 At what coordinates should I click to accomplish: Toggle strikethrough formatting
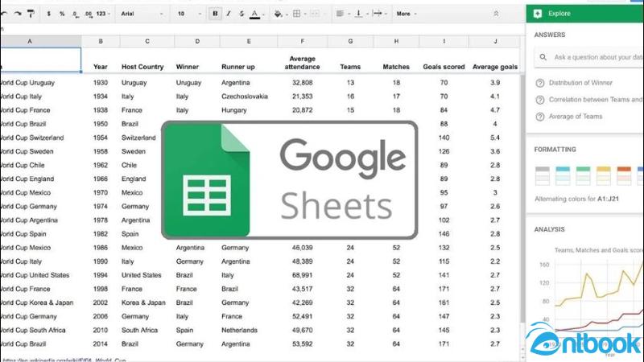click(x=242, y=14)
